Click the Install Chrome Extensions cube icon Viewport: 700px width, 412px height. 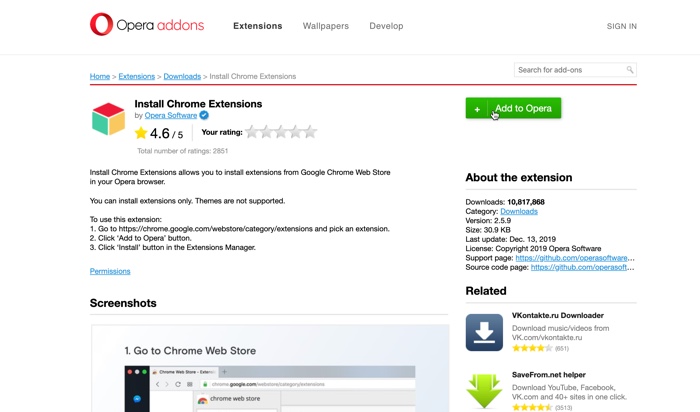click(x=108, y=119)
